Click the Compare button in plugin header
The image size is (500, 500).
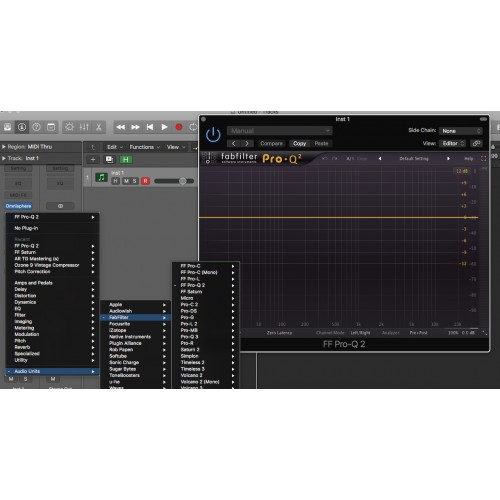pos(271,143)
